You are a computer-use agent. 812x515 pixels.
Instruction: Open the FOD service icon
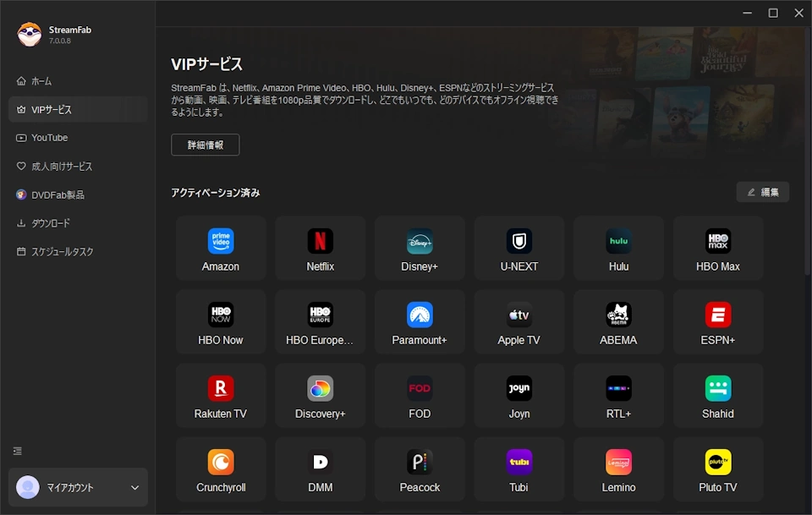coord(420,395)
